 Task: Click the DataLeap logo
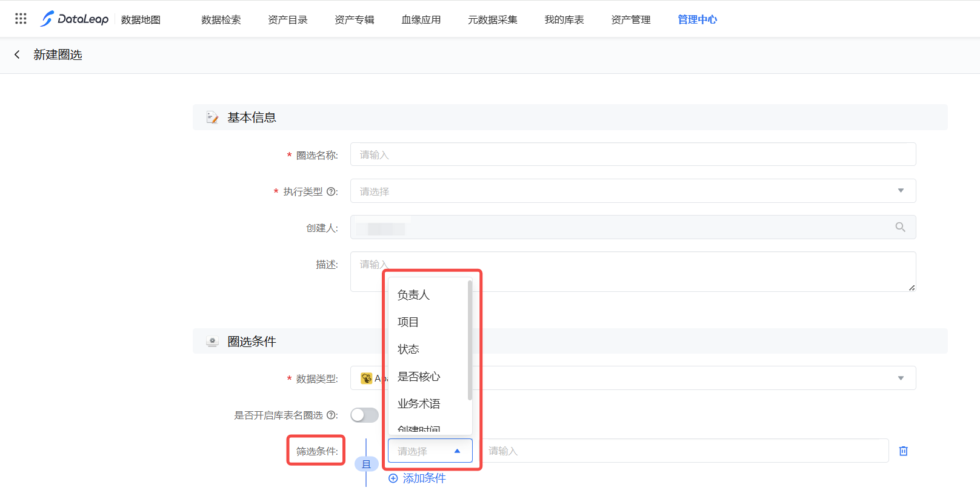75,19
